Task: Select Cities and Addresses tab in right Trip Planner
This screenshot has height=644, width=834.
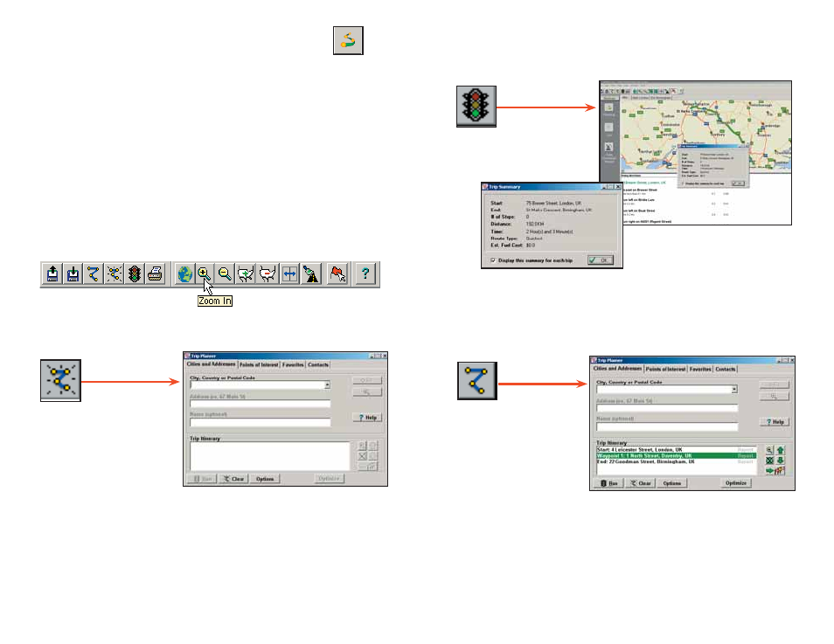Action: point(617,369)
